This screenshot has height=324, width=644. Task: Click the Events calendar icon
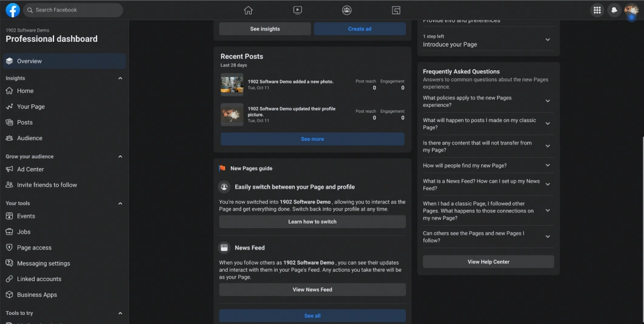tap(10, 216)
